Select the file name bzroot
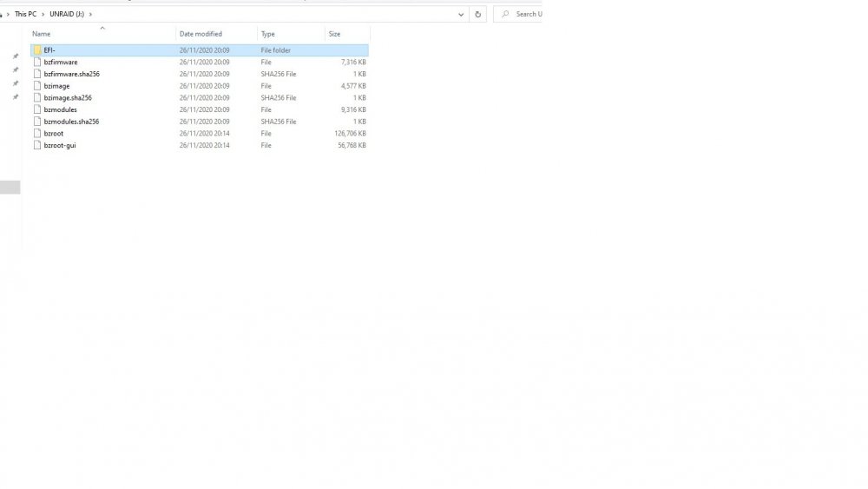 click(x=54, y=134)
